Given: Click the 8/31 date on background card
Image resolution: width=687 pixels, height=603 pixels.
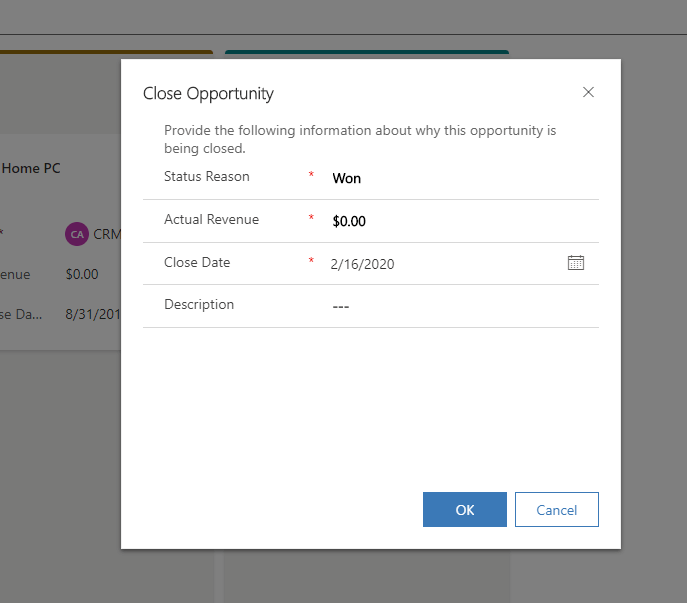Looking at the screenshot, I should tap(93, 314).
